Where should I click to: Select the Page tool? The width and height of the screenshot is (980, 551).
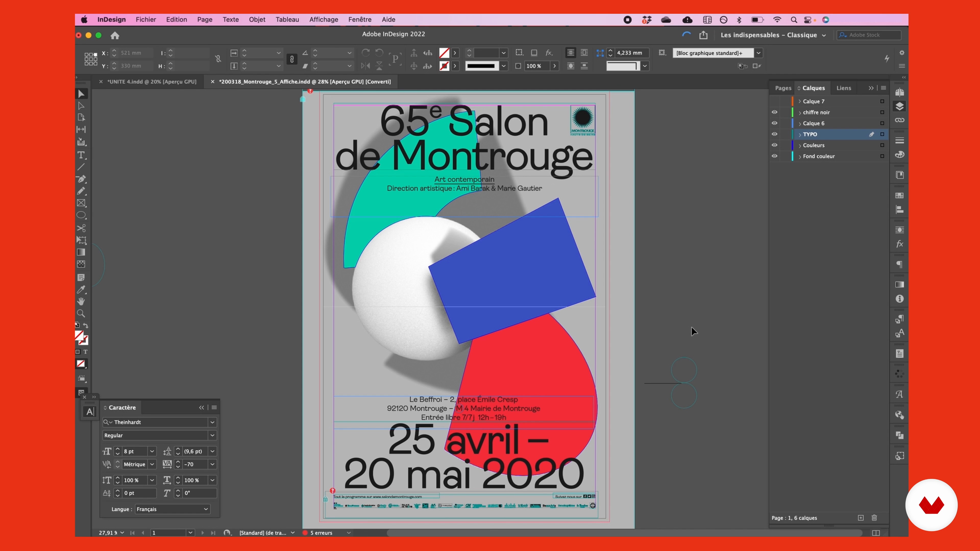tap(81, 118)
